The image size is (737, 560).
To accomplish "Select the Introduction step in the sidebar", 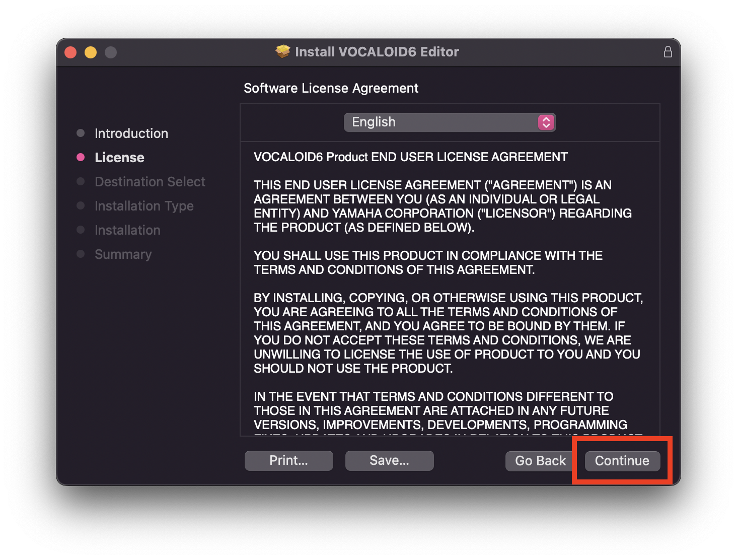I will click(131, 133).
